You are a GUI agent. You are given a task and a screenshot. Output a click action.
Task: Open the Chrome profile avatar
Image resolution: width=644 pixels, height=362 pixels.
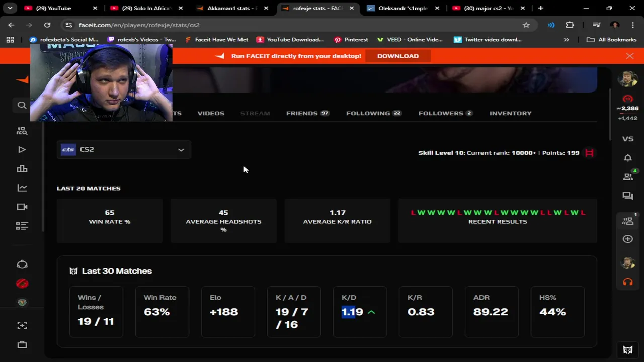click(614, 25)
